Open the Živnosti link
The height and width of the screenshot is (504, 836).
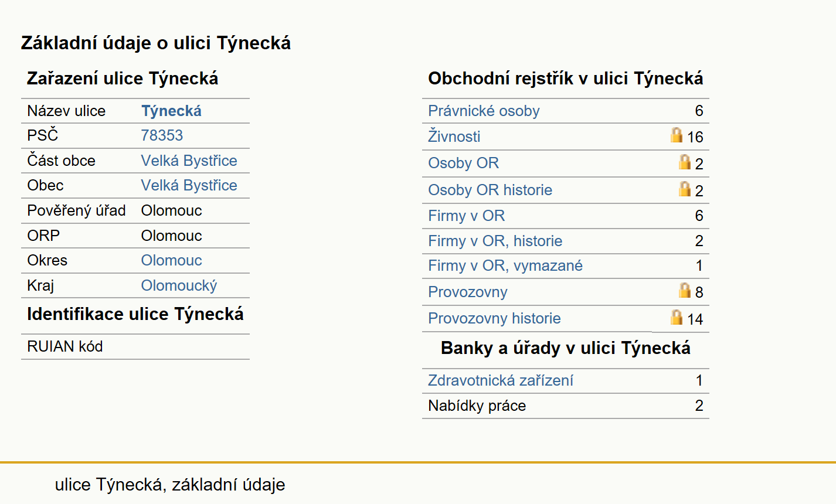(x=454, y=137)
